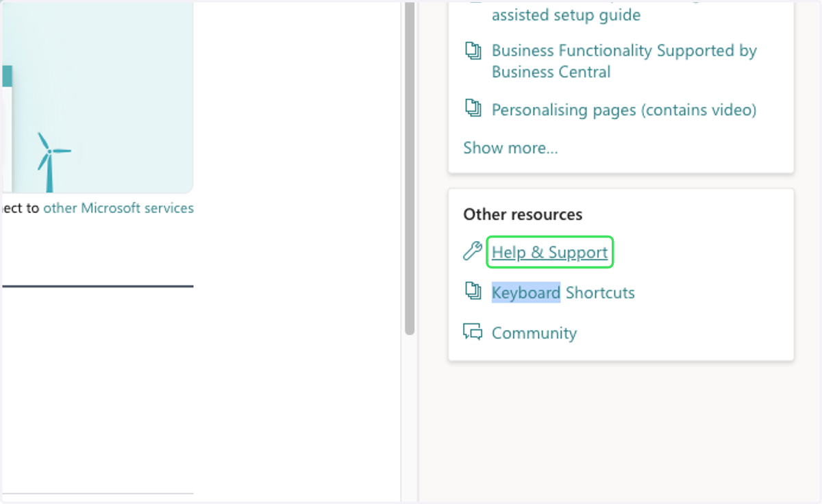Click the wrench icon beside Help & Support
This screenshot has height=504, width=822.
[473, 252]
